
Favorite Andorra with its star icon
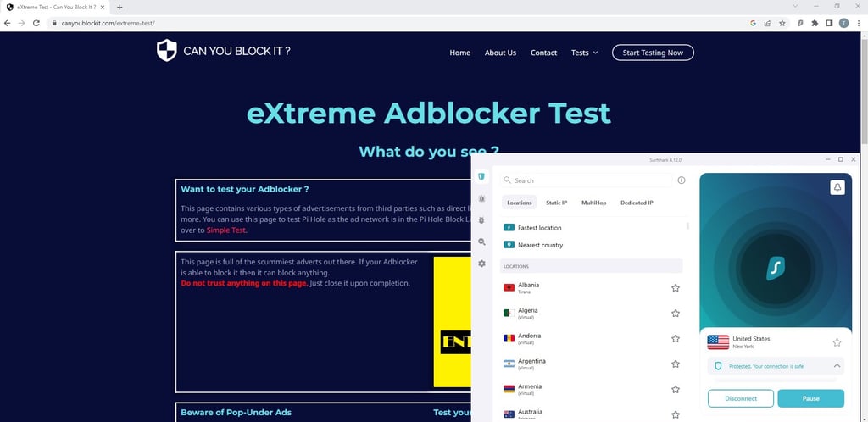point(676,338)
